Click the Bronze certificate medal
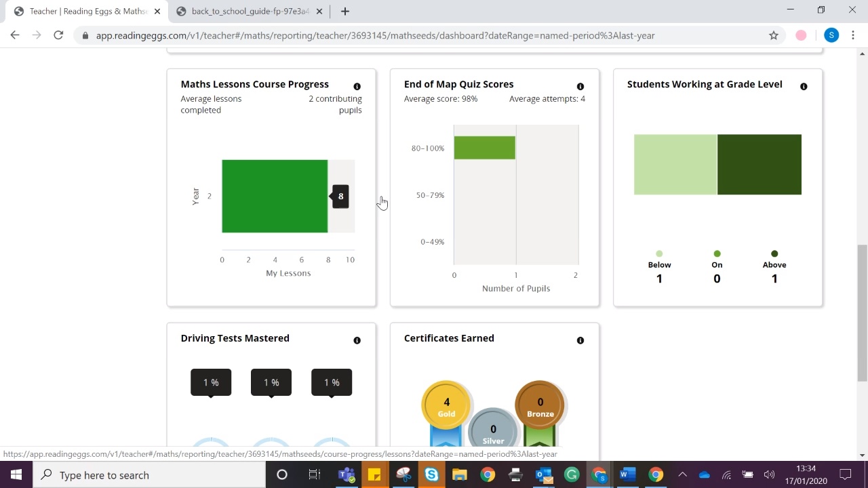The height and width of the screenshot is (488, 868). (540, 405)
